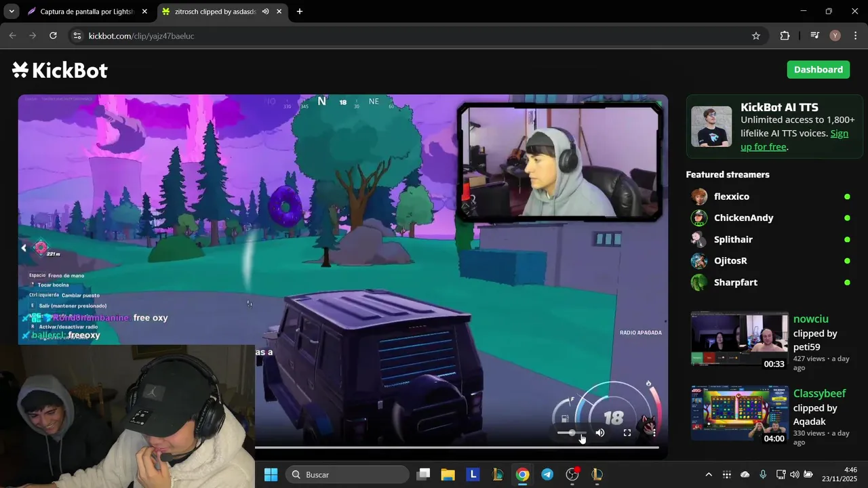868x488 pixels.
Task: Open the Chrome three-dot menu
Action: 855,36
